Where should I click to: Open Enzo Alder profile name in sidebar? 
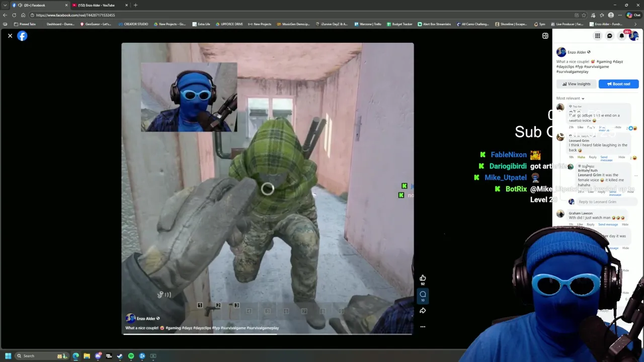pyautogui.click(x=577, y=52)
